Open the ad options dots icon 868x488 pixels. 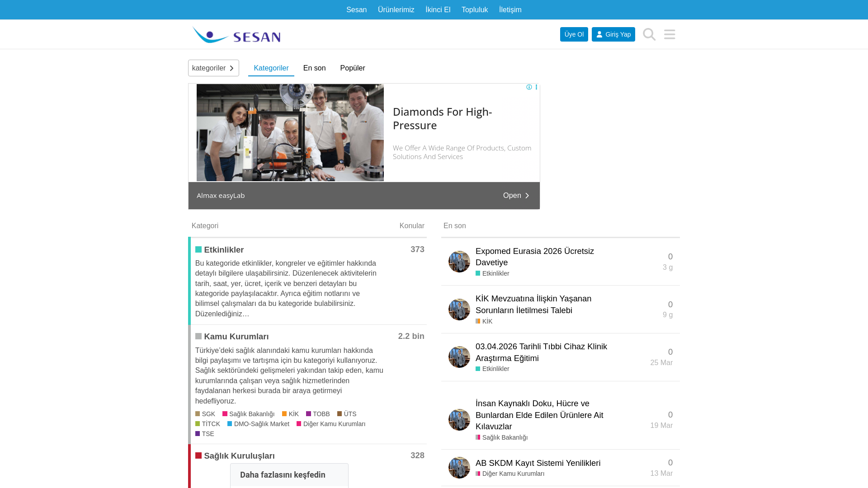(536, 87)
